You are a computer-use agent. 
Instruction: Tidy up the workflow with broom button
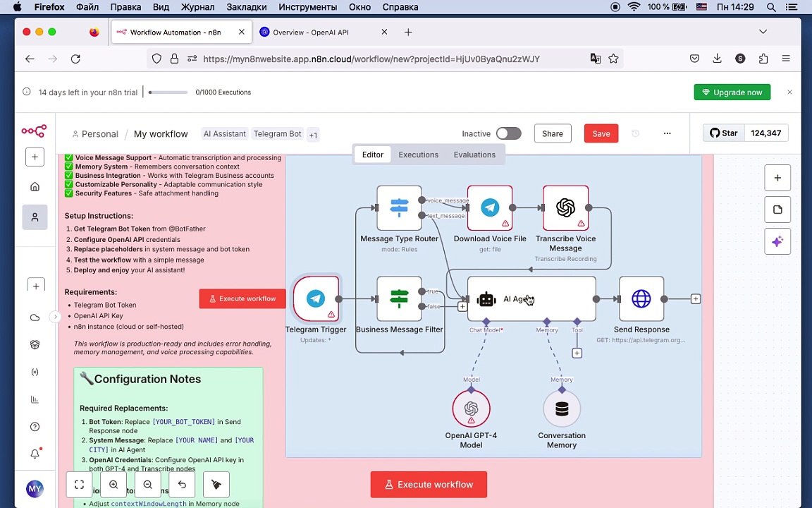(x=216, y=485)
